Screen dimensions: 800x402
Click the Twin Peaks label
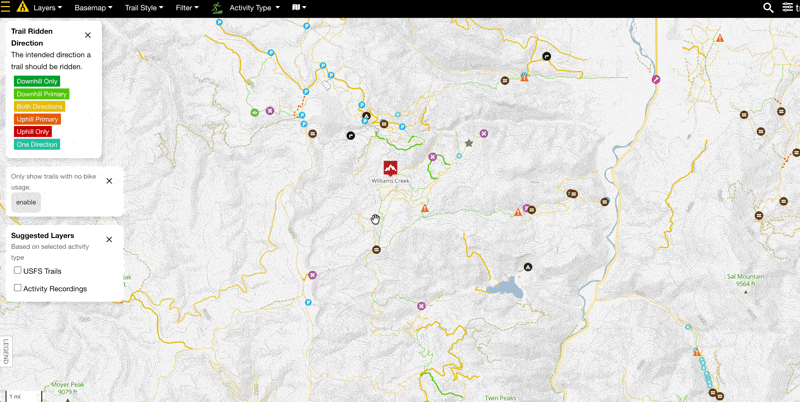point(501,398)
